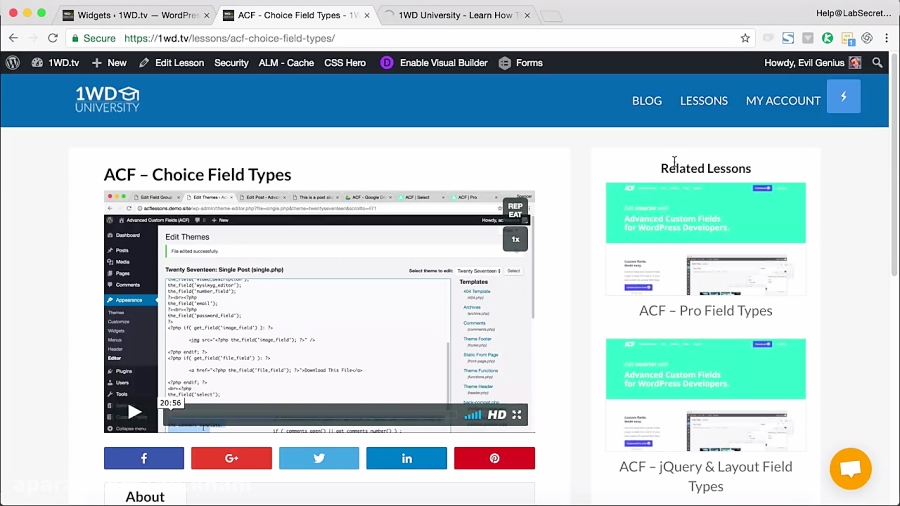Click the 1WD University logo
Image resolution: width=900 pixels, height=506 pixels.
point(107,99)
